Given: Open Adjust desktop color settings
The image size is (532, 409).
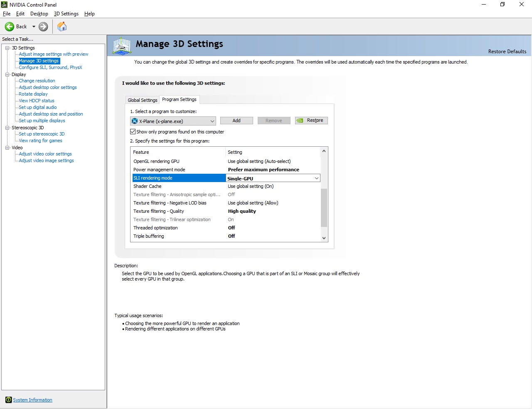Looking at the screenshot, I should coord(48,87).
